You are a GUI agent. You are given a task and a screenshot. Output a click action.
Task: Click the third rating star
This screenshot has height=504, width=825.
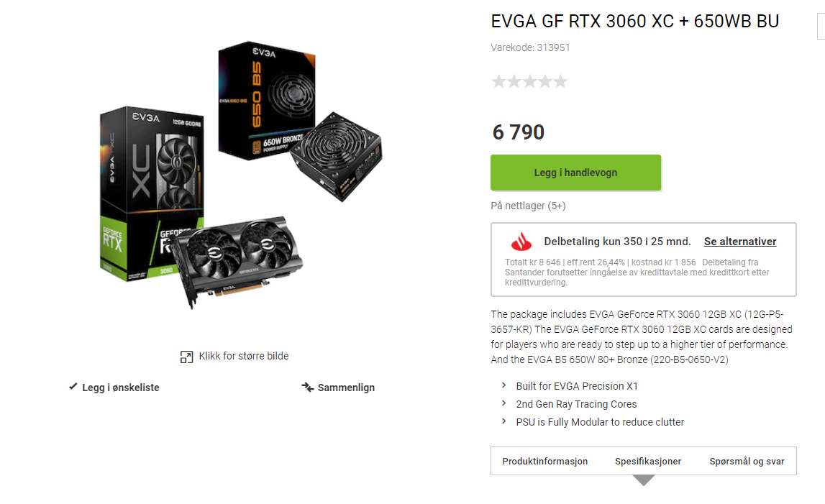[529, 81]
